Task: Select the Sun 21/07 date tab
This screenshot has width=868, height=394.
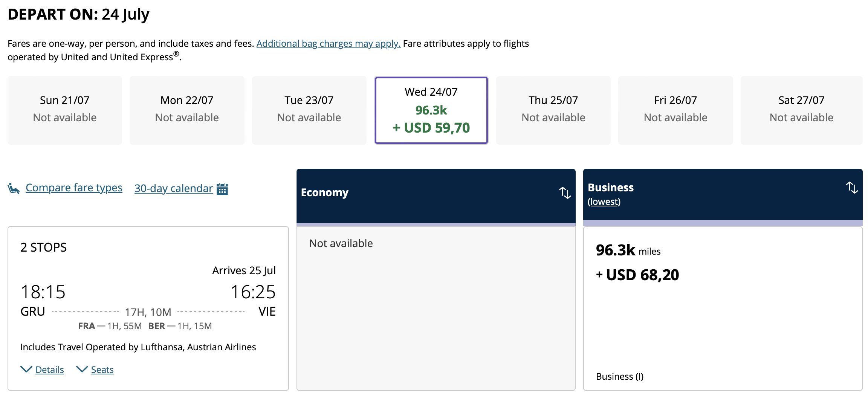Action: click(x=65, y=110)
